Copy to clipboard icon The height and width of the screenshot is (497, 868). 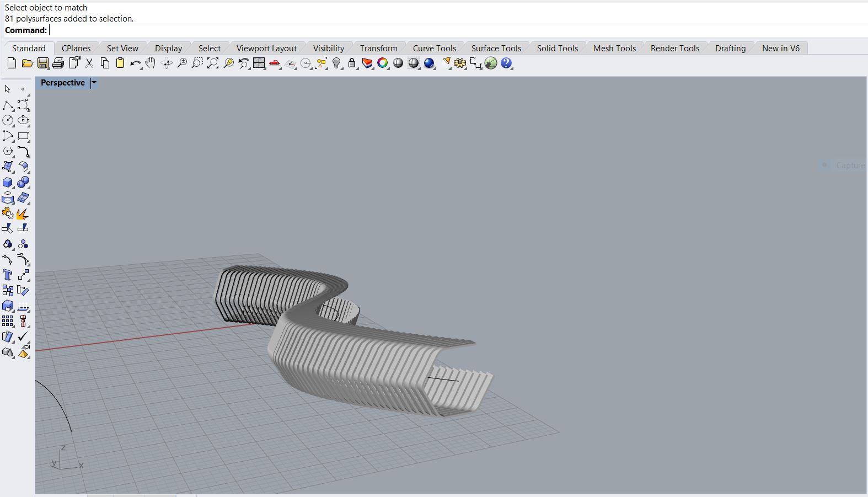105,63
